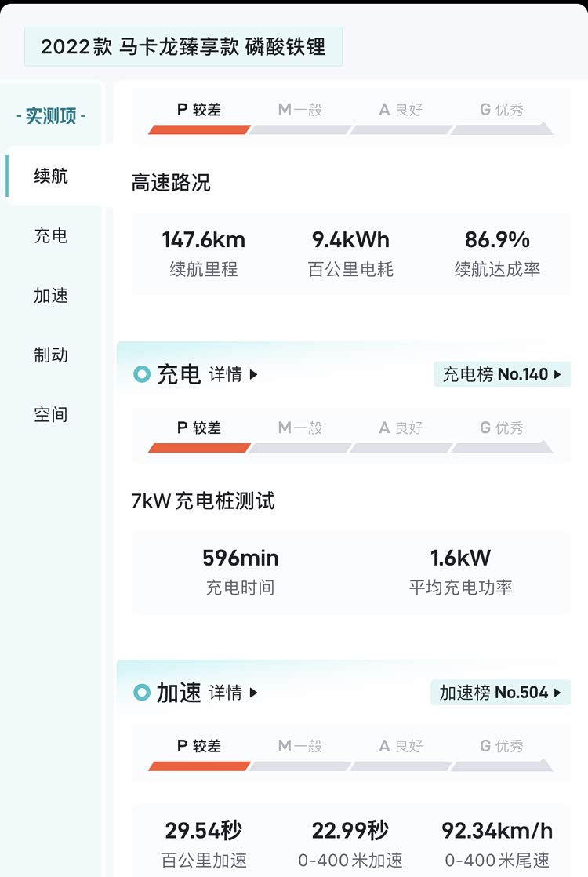This screenshot has width=588, height=877.
Task: Click the 2022款 马卡龙臻享款 model title
Action: (183, 46)
